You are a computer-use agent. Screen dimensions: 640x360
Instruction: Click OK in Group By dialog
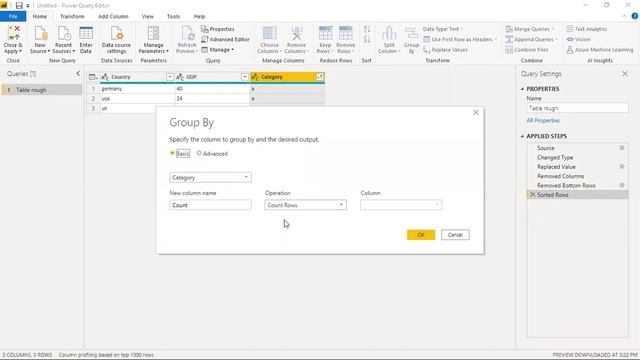(421, 235)
